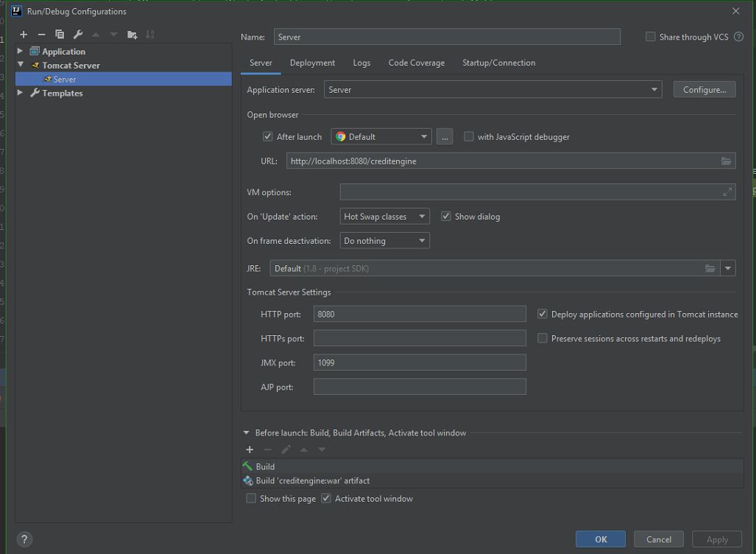Move configuration up in the list
Image resolution: width=756 pixels, height=554 pixels.
(96, 35)
